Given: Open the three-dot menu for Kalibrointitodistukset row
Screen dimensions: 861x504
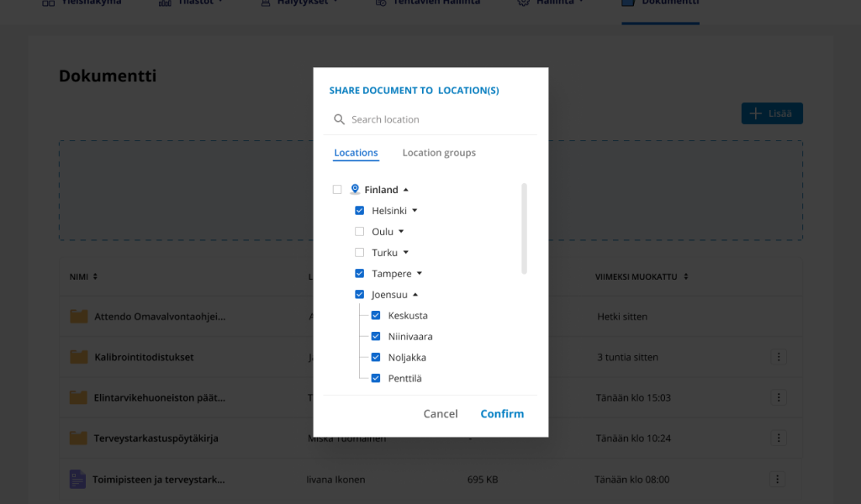Looking at the screenshot, I should tap(778, 357).
